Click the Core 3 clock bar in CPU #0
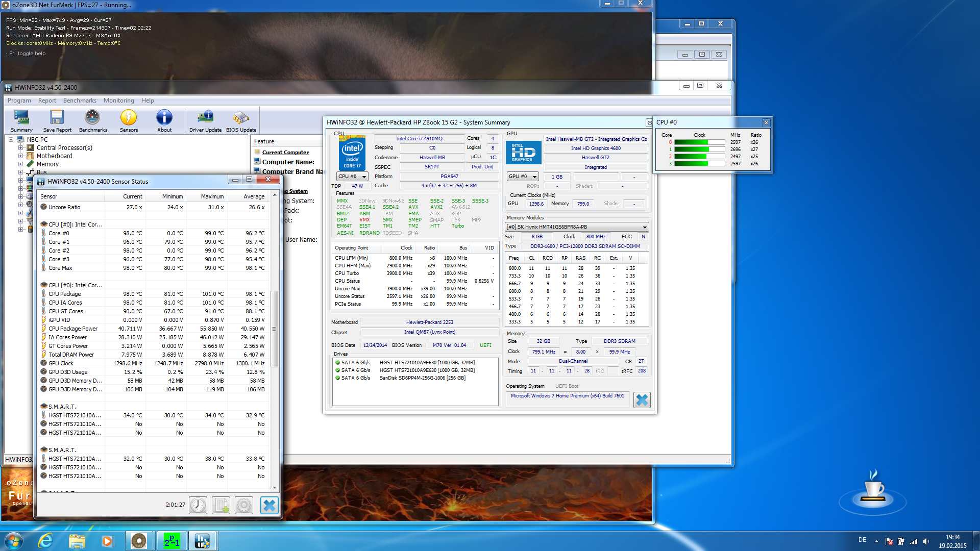Image resolution: width=980 pixels, height=551 pixels. [699, 164]
